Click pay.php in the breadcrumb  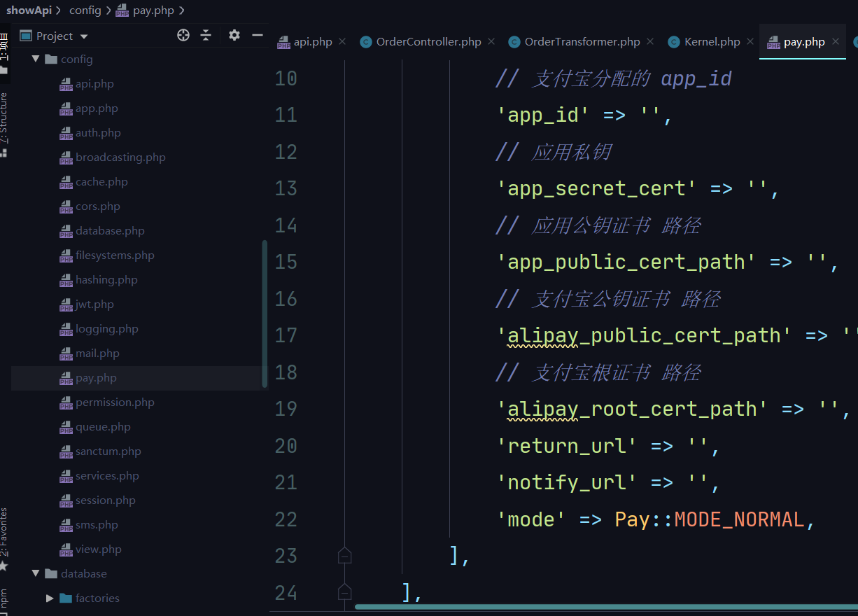coord(146,10)
